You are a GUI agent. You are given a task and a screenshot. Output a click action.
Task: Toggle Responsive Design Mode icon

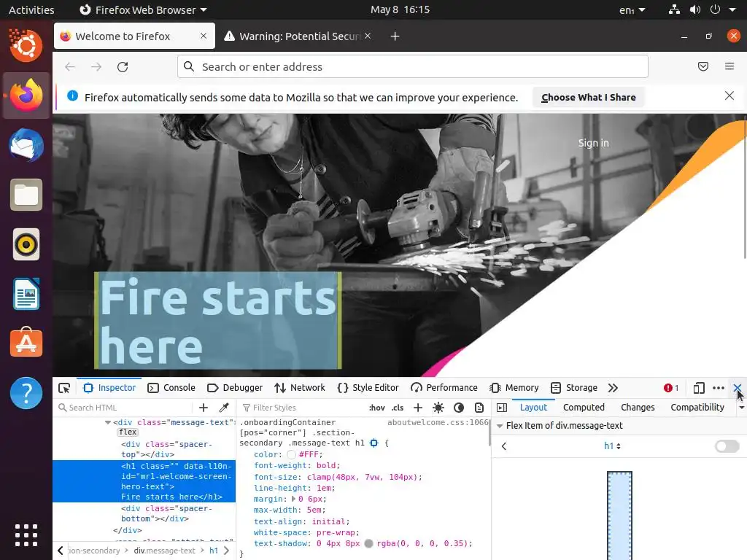pos(699,388)
